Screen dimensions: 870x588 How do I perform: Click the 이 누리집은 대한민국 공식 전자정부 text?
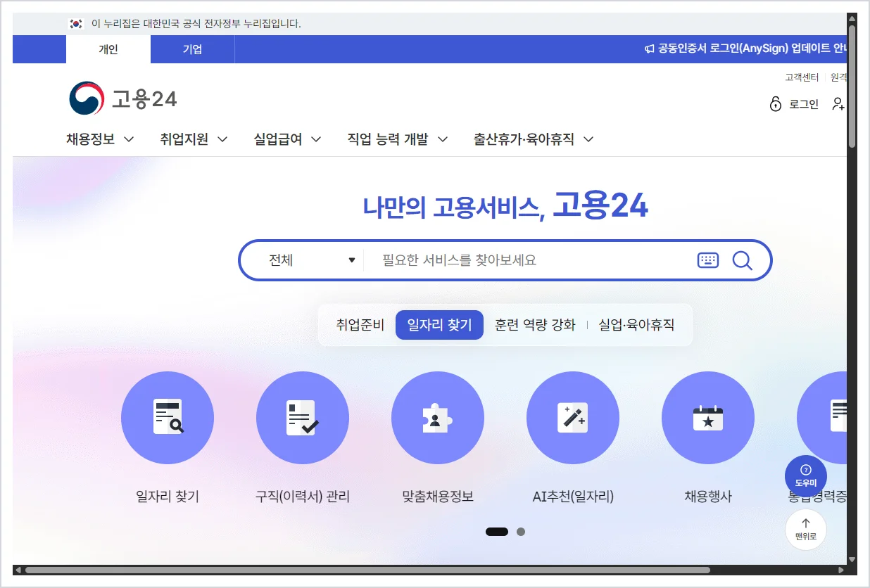click(196, 24)
